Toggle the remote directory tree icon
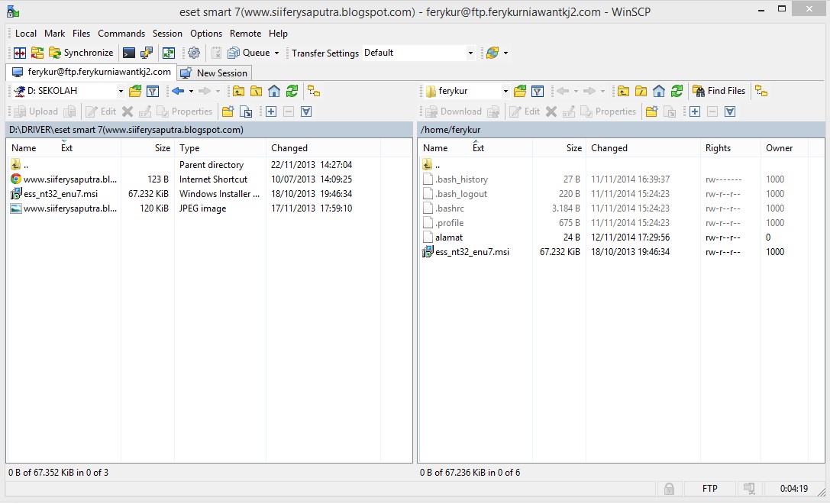 (x=761, y=91)
